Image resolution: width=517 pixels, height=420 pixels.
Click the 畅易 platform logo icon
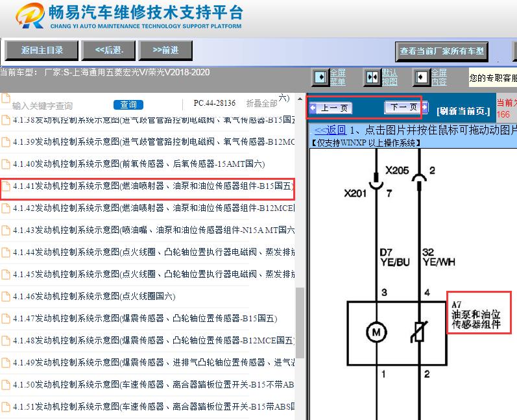tap(30, 16)
